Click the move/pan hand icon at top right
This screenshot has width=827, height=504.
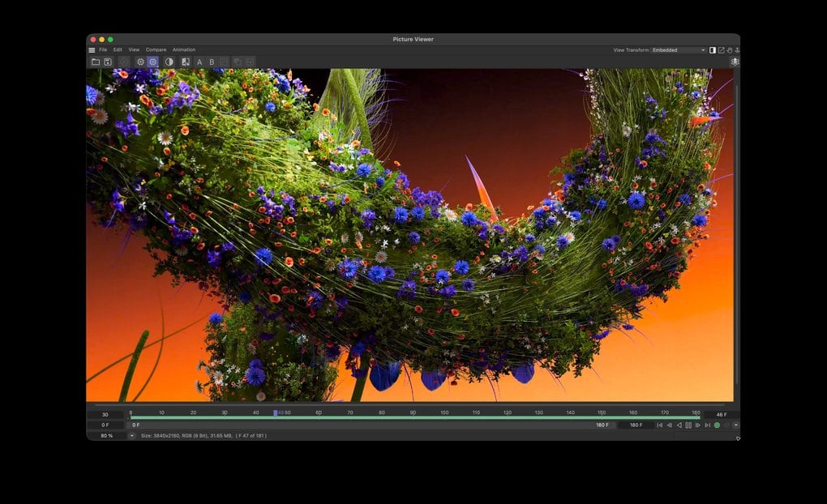(730, 50)
